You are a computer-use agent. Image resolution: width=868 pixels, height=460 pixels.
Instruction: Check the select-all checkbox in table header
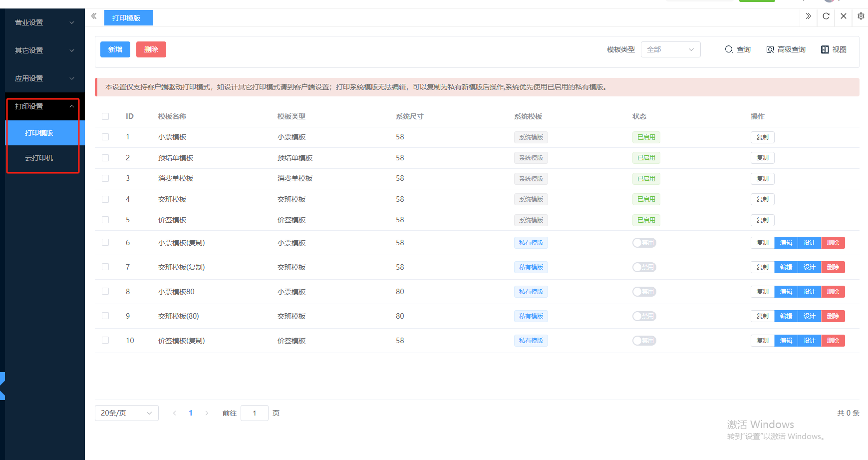click(105, 116)
